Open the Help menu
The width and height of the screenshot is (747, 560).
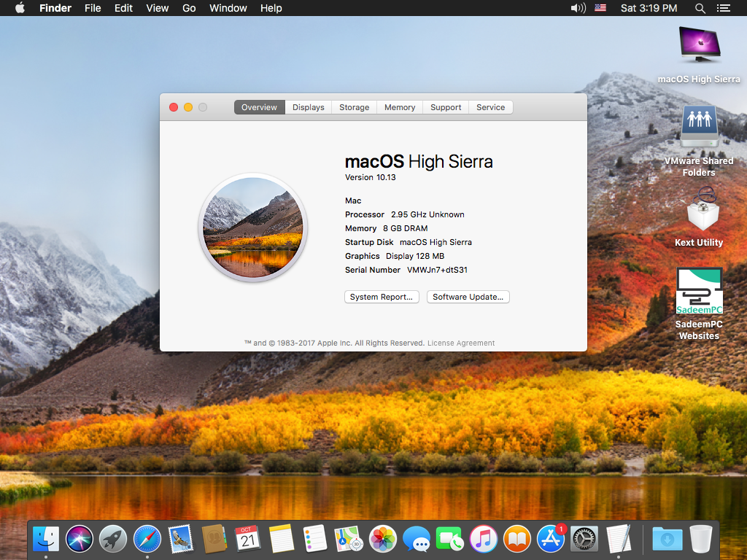pyautogui.click(x=271, y=8)
